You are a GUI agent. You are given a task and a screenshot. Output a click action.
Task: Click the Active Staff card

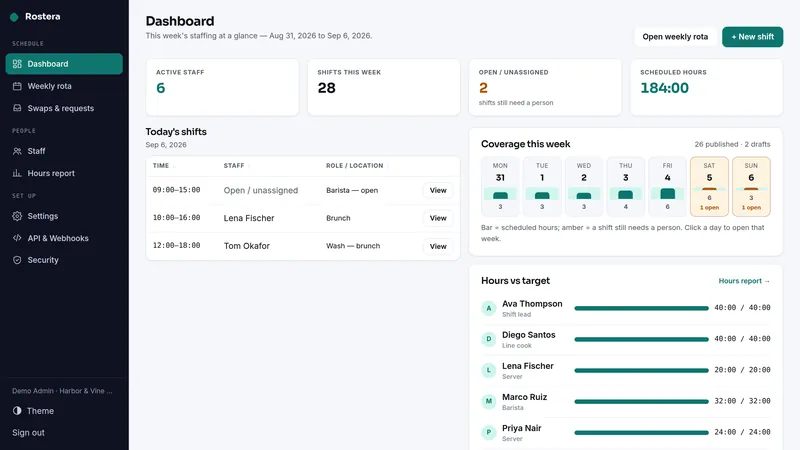click(x=222, y=87)
